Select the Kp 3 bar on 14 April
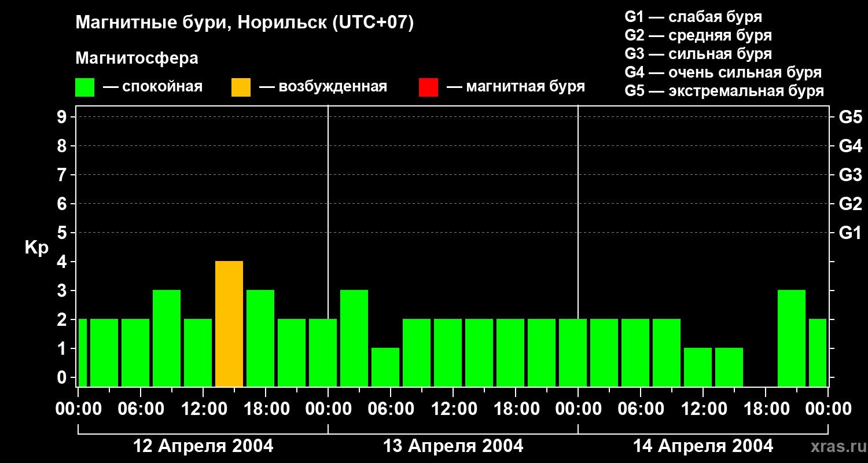868x463 pixels. click(792, 338)
